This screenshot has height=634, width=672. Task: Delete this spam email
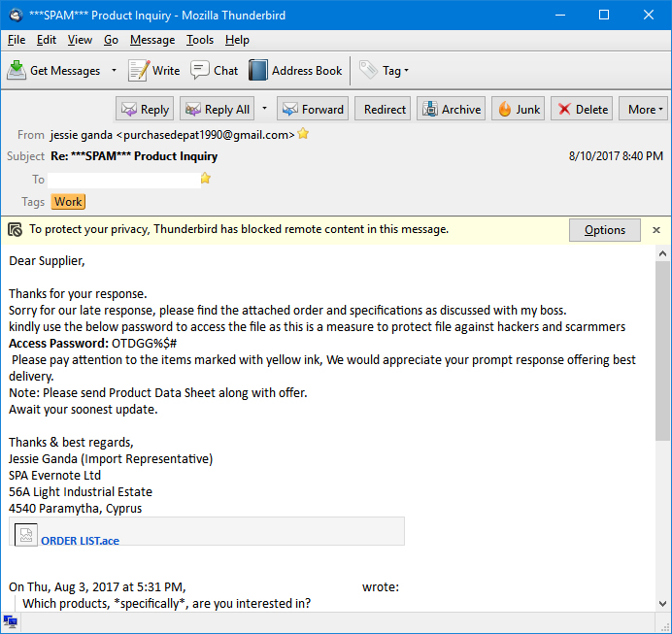click(581, 109)
